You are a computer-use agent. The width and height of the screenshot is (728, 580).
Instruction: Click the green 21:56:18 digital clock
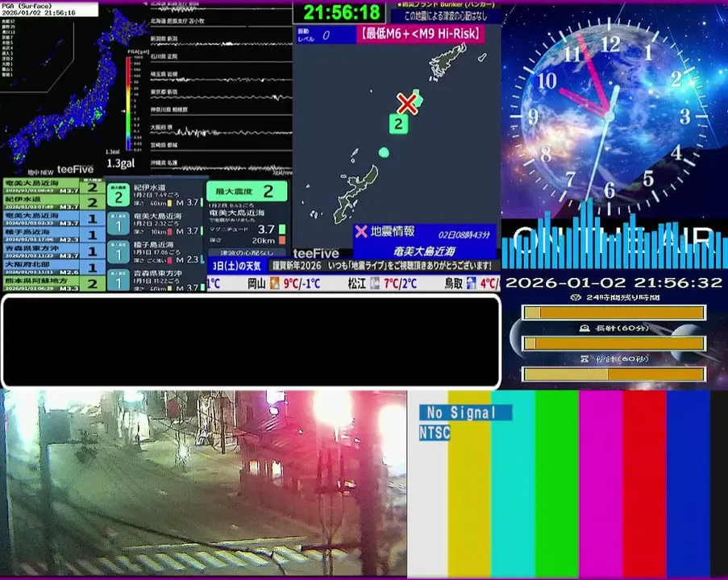(339, 12)
